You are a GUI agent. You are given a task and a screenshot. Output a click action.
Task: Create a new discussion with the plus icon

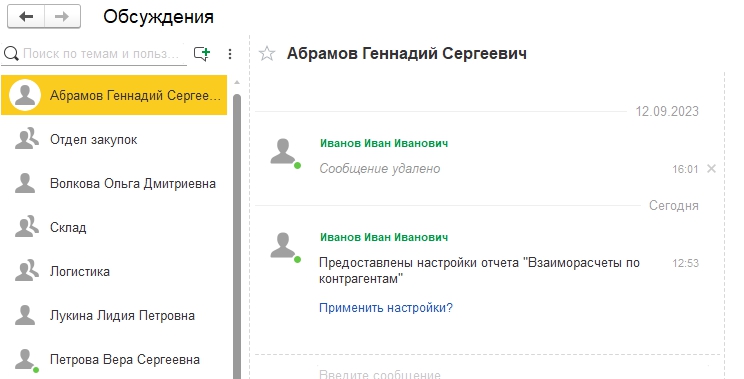click(x=202, y=54)
